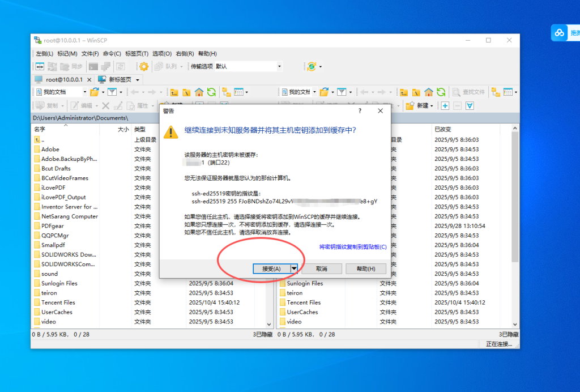580x392 pixels.
Task: Open WinSCP preferences via gear icon
Action: click(x=144, y=66)
